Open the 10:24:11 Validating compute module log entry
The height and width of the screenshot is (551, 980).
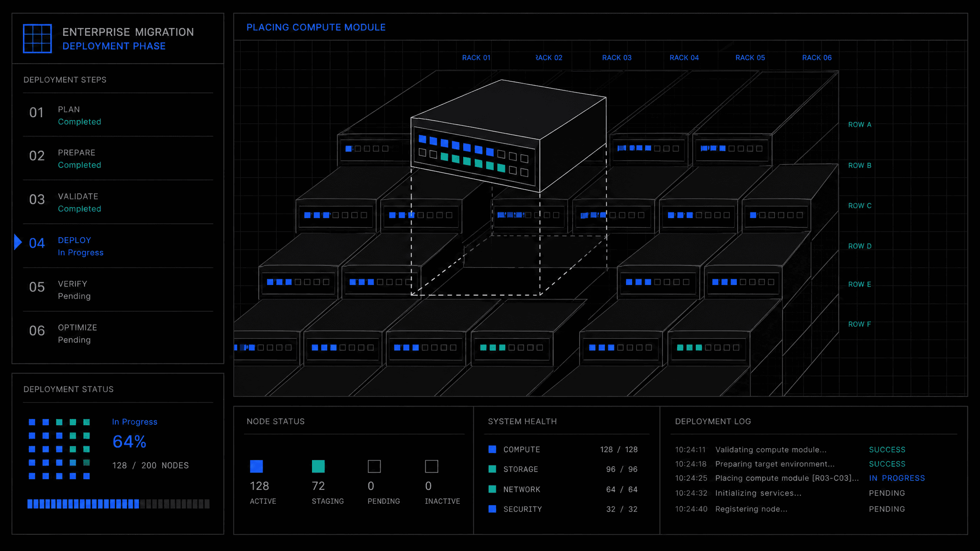coord(790,450)
